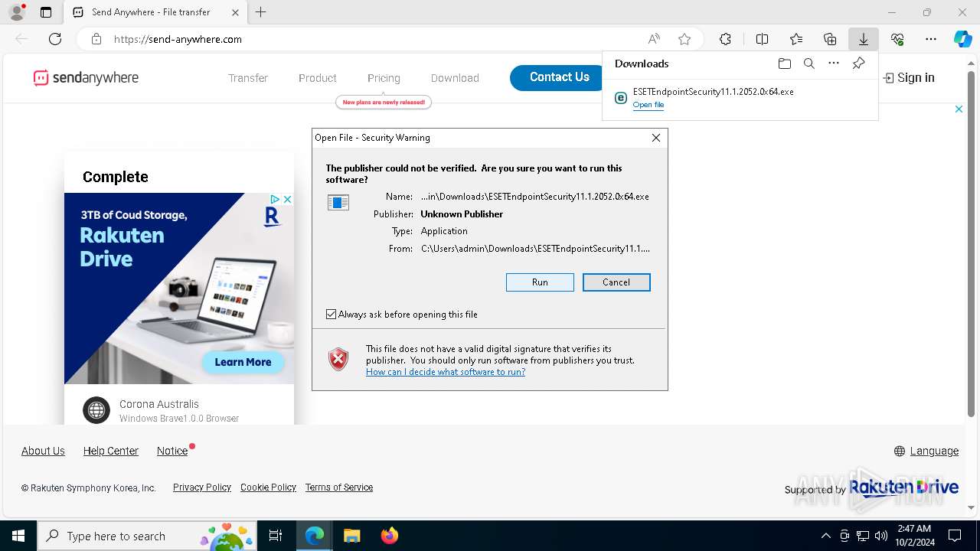980x551 pixels.
Task: Click the Sign in link
Action: click(909, 77)
